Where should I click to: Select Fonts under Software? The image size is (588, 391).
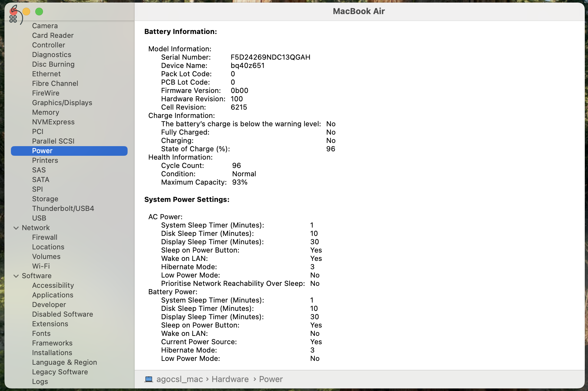click(x=41, y=333)
